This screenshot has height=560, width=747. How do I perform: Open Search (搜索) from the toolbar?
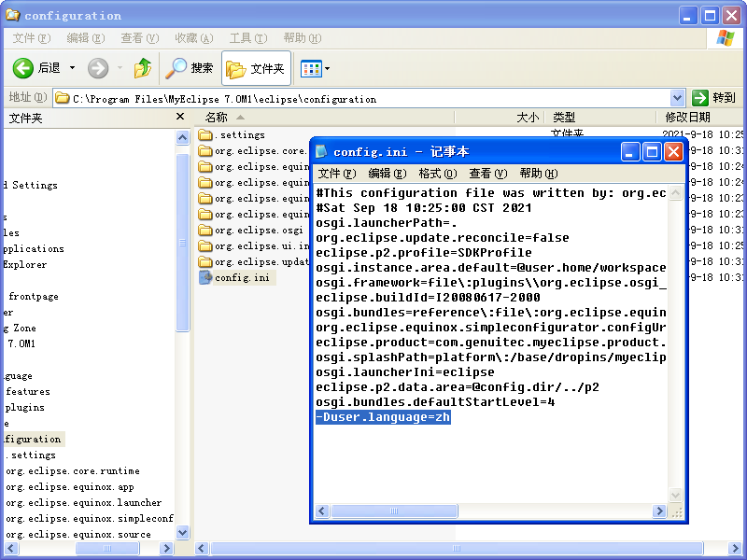(x=190, y=68)
